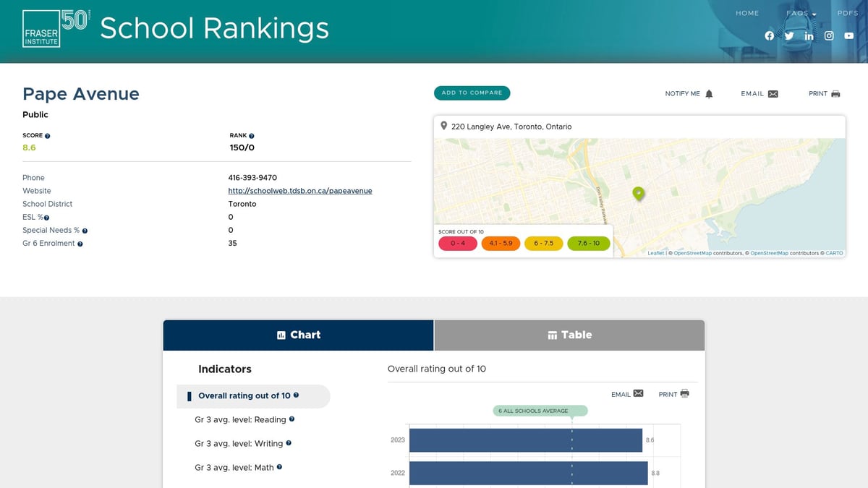Open the Special Needs % help tooltip
Image resolution: width=868 pixels, height=488 pixels.
pos(84,230)
